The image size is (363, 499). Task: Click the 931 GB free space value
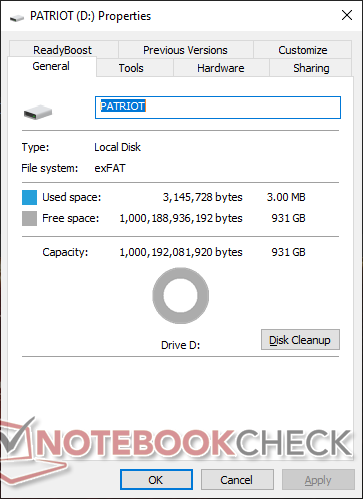(x=288, y=218)
